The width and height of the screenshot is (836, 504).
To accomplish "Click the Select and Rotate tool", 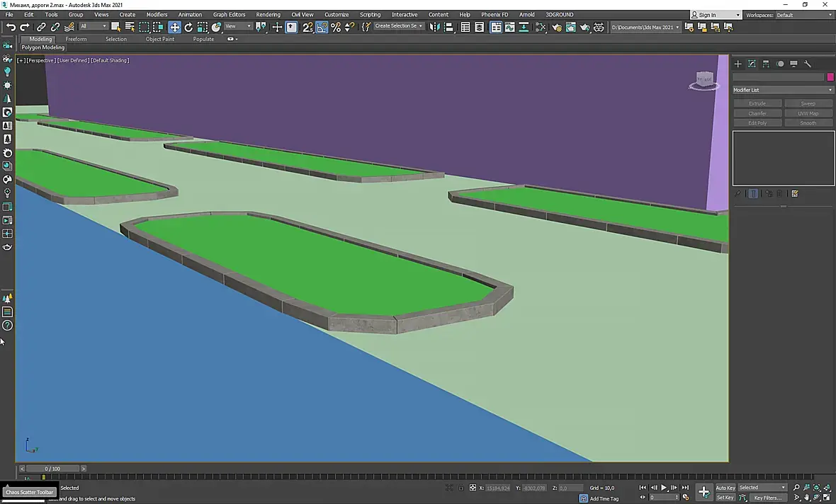I will 188,27.
